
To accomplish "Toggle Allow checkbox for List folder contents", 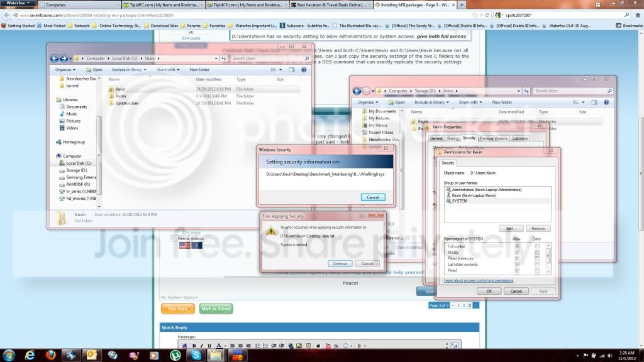I will (517, 265).
